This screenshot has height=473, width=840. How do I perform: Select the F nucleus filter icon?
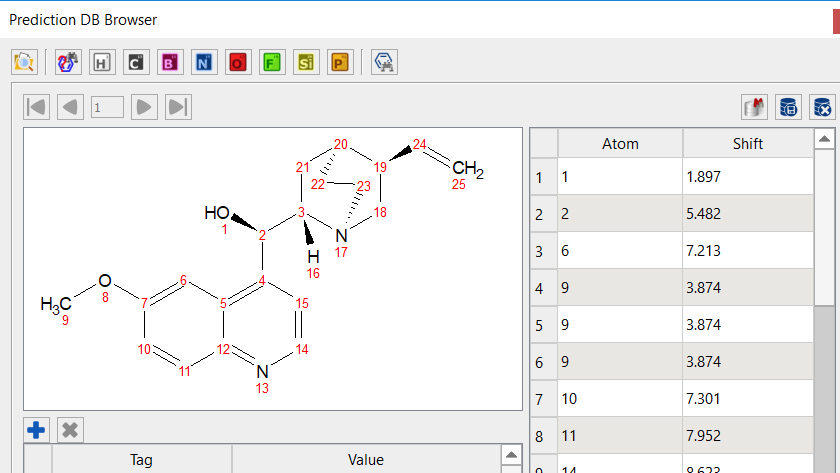(272, 62)
